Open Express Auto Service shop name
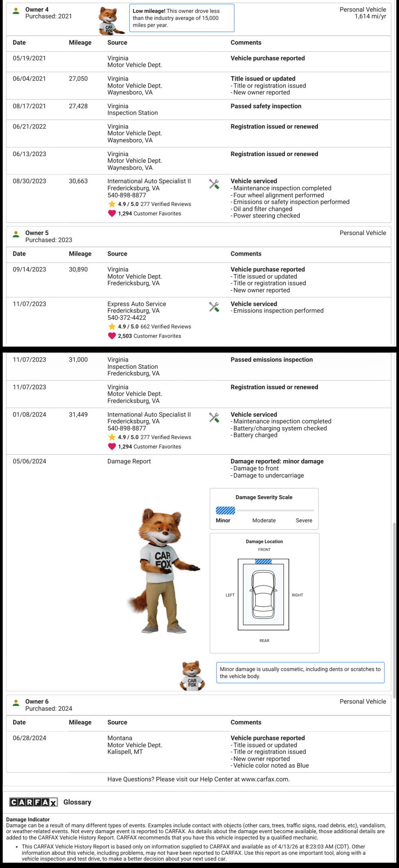Screen dimensions: 399x868 [x=137, y=304]
